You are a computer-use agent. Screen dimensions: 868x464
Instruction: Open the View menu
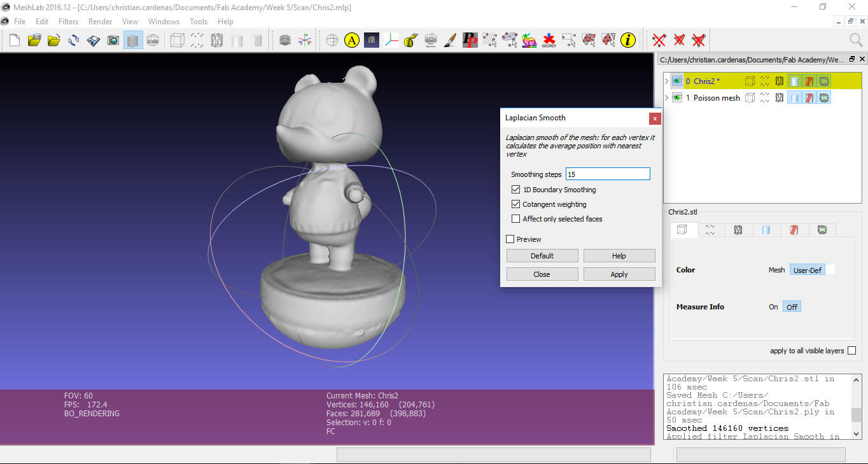click(x=130, y=21)
